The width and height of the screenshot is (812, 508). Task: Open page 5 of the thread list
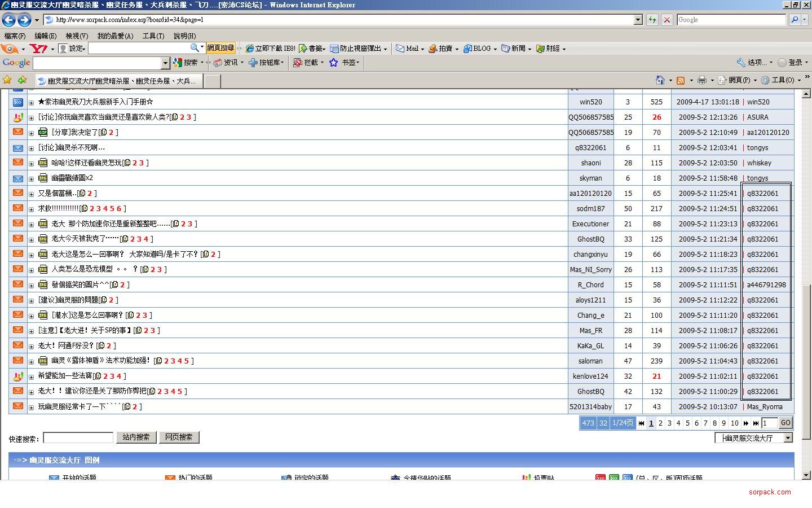tap(687, 423)
